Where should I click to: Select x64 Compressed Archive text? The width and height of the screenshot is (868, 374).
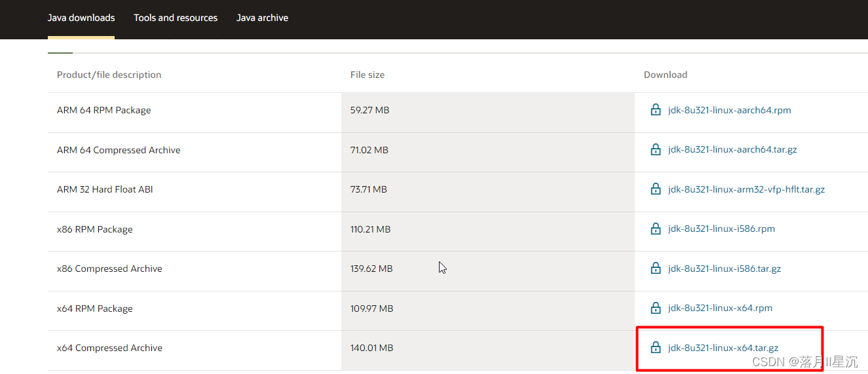point(109,348)
